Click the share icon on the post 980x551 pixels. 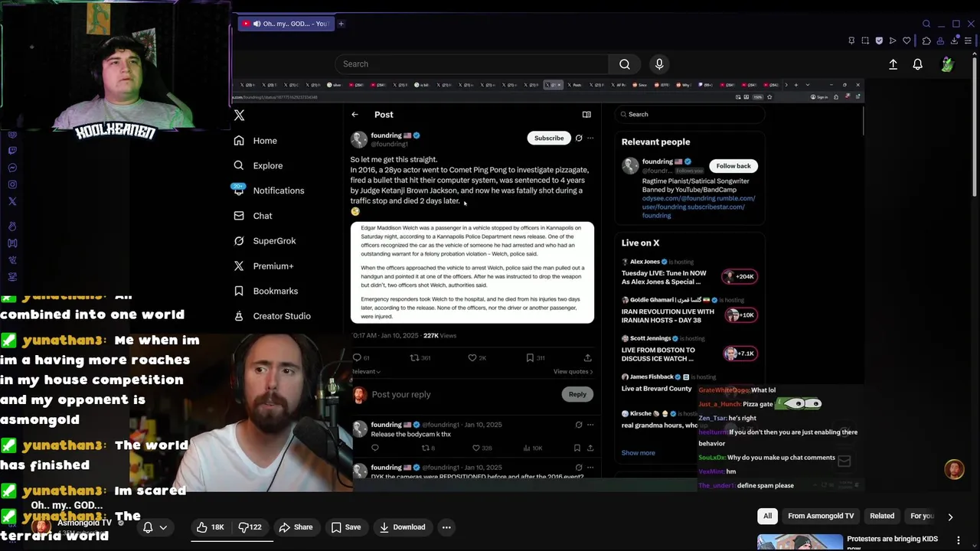[587, 357]
